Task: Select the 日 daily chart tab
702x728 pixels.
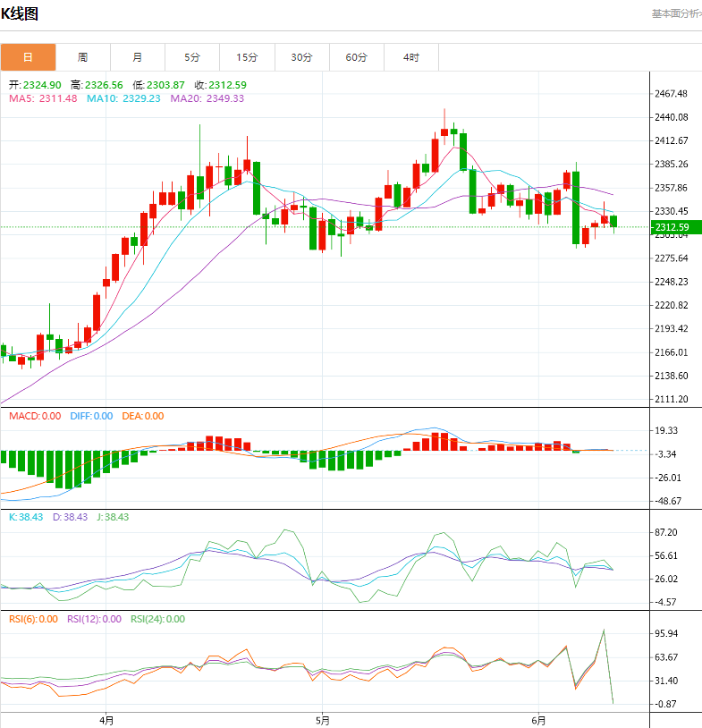Action: pyautogui.click(x=28, y=57)
